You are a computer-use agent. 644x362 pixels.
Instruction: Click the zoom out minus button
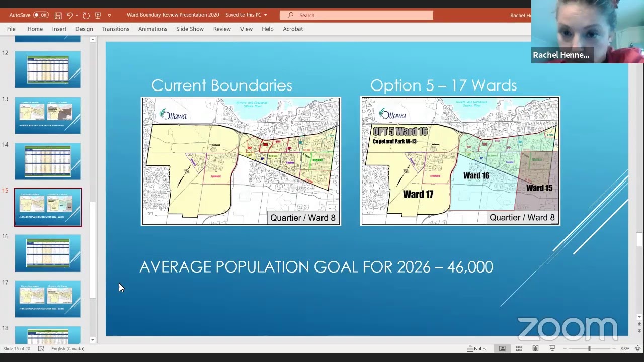pyautogui.click(x=565, y=348)
